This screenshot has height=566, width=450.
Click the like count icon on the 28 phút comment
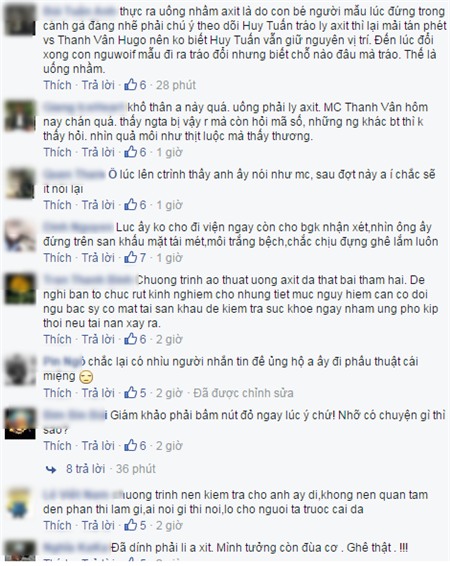pos(131,85)
